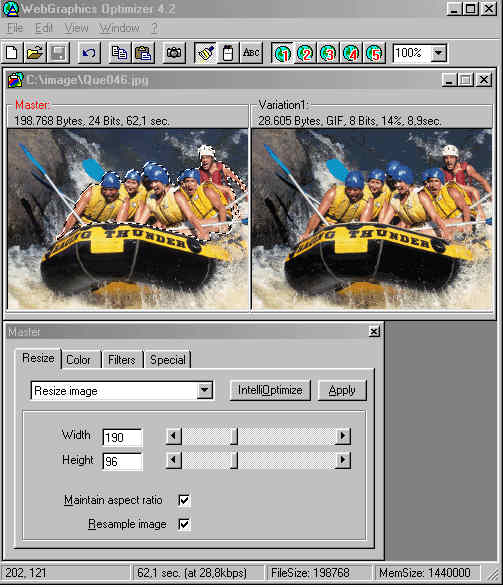
Task: Click the Undo arrow icon
Action: pyautogui.click(x=89, y=53)
